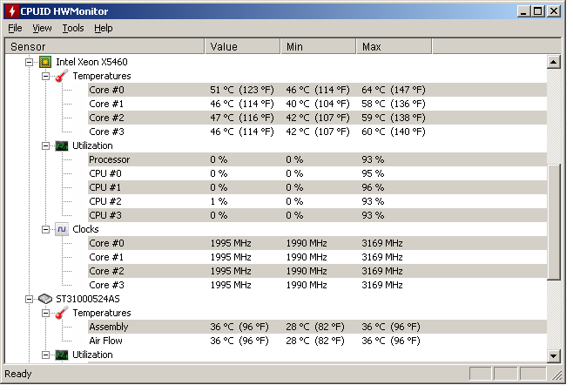This screenshot has height=392, width=573.
Task: Select the Core #1 temperature row
Action: tap(317, 104)
